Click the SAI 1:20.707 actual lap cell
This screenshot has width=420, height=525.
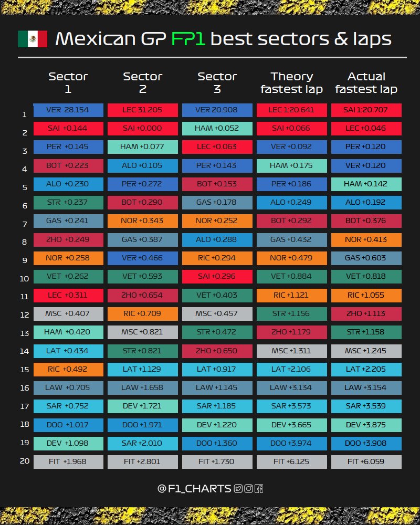pyautogui.click(x=366, y=110)
